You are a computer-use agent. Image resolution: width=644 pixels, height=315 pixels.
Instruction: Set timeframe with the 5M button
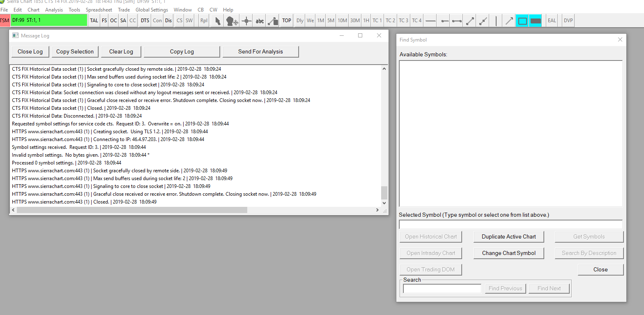click(x=331, y=21)
